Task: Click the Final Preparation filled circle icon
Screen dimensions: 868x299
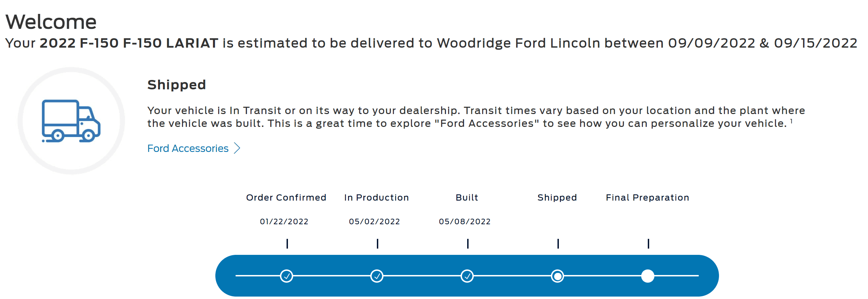Action: coord(647,276)
